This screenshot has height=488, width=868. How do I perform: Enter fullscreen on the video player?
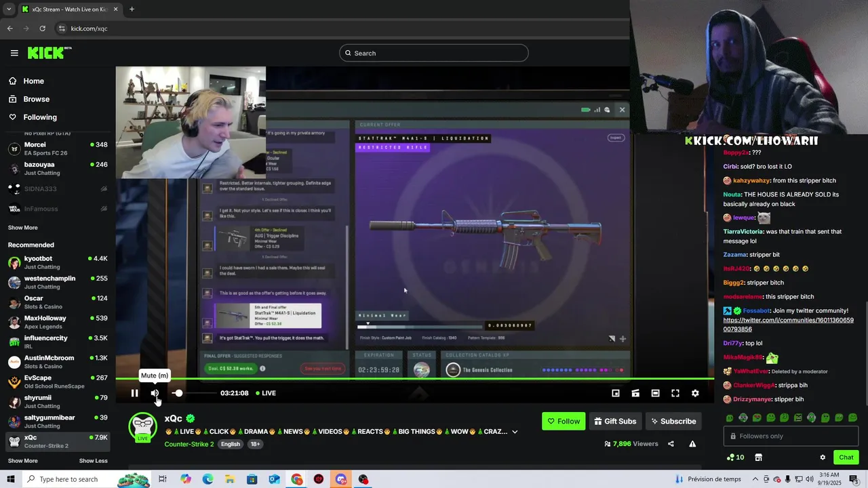pyautogui.click(x=675, y=393)
